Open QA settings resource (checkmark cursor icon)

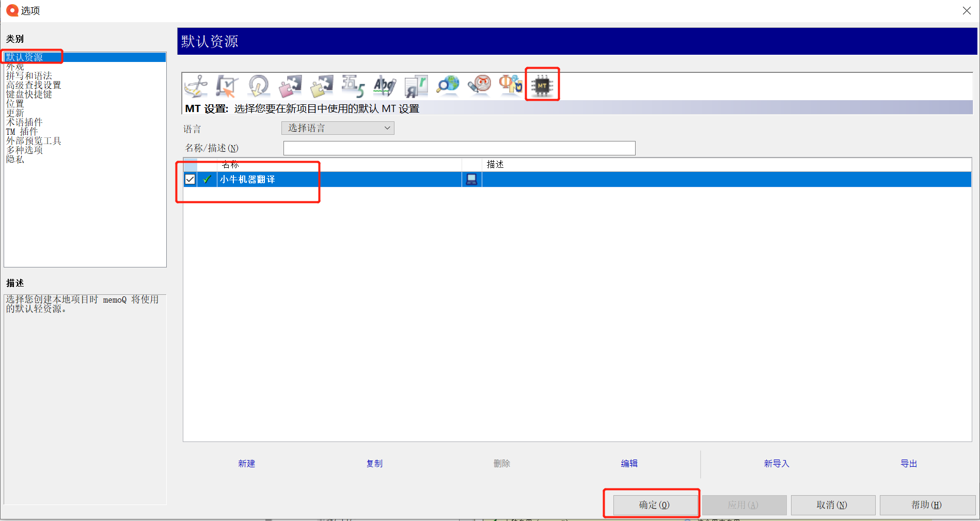tap(227, 86)
